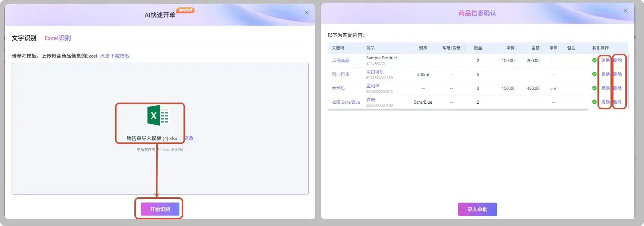Click the 备注 column header
The image size is (644, 226).
pos(571,48)
